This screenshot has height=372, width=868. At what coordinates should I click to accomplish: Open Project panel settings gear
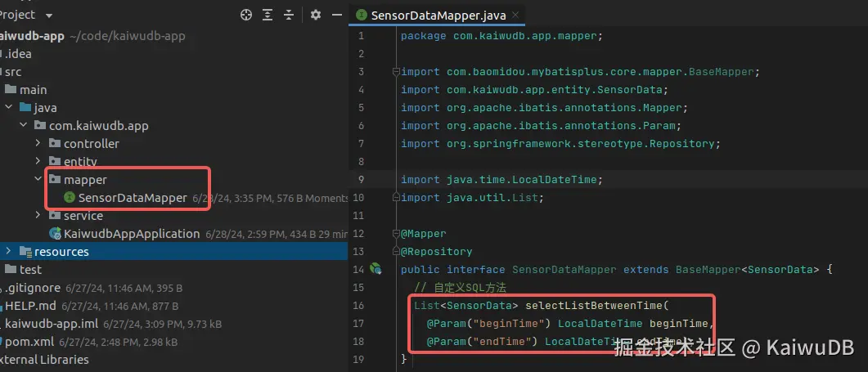(x=316, y=15)
